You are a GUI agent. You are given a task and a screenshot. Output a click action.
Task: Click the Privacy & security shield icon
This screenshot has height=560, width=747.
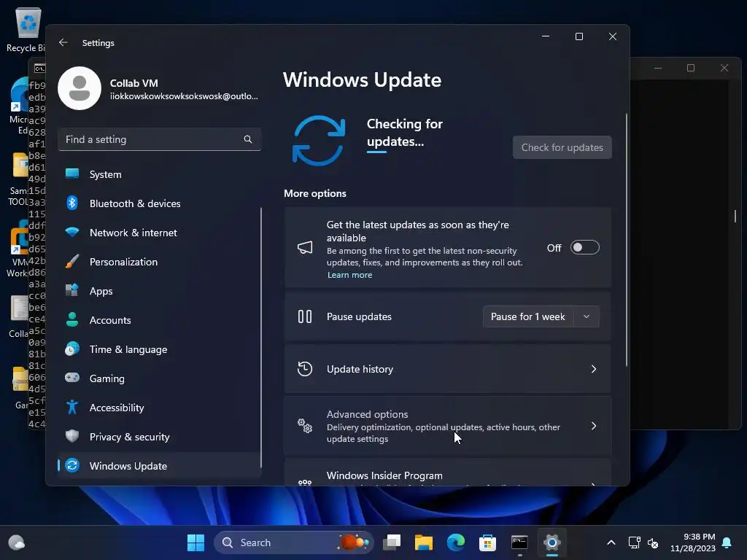point(72,436)
